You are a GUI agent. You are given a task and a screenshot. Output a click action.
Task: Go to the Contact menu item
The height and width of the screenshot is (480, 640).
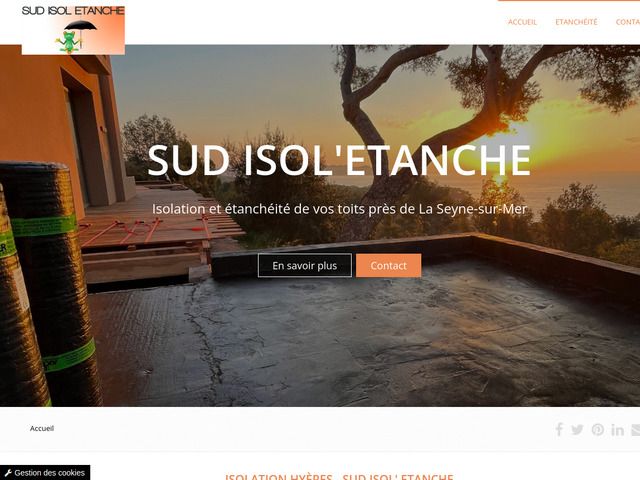[x=628, y=22]
